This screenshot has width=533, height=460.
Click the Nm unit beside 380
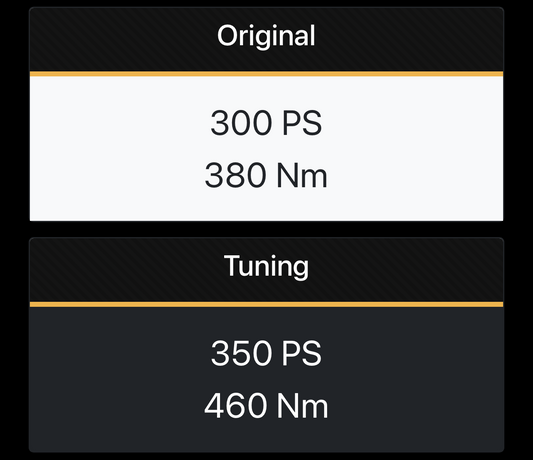pos(302,175)
